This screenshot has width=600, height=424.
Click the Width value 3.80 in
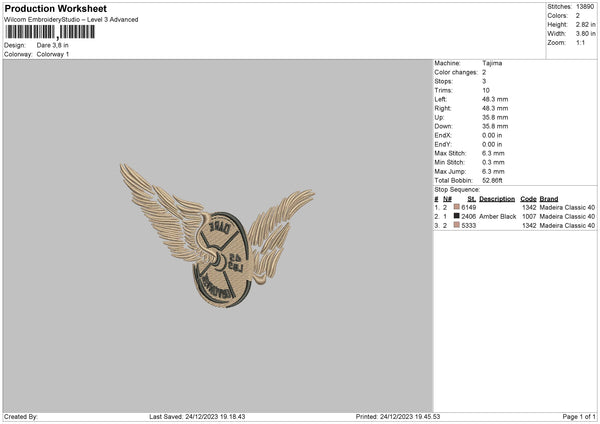(585, 34)
